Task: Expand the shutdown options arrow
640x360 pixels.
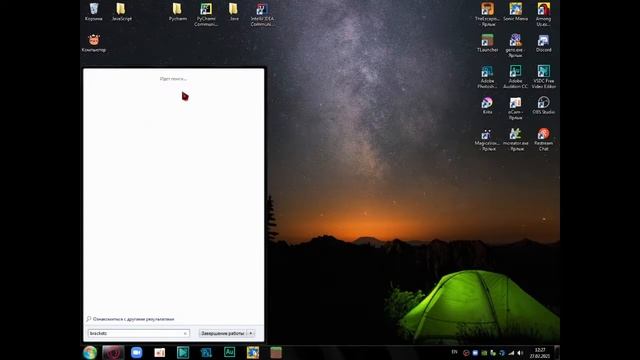Action: pos(251,333)
